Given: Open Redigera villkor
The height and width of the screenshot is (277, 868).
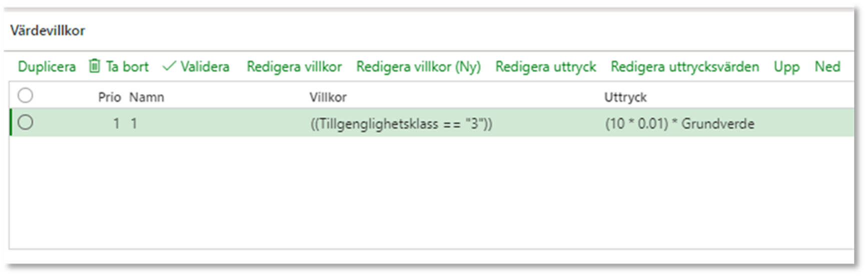Looking at the screenshot, I should tap(294, 66).
